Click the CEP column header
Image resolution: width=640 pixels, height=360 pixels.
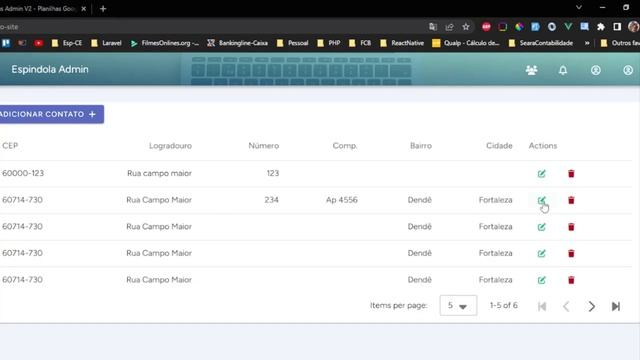pos(10,146)
